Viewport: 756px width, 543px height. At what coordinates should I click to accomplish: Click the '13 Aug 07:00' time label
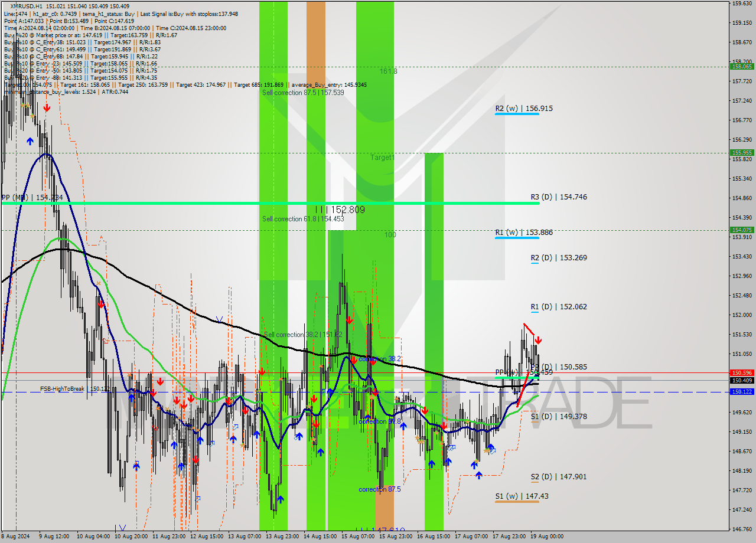244,537
